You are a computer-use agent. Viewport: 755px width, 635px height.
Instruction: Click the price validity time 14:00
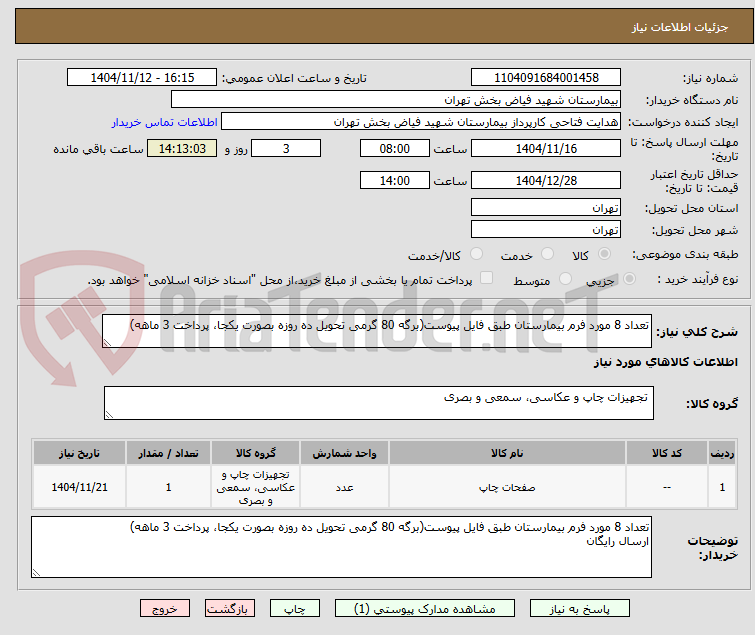[x=395, y=181]
